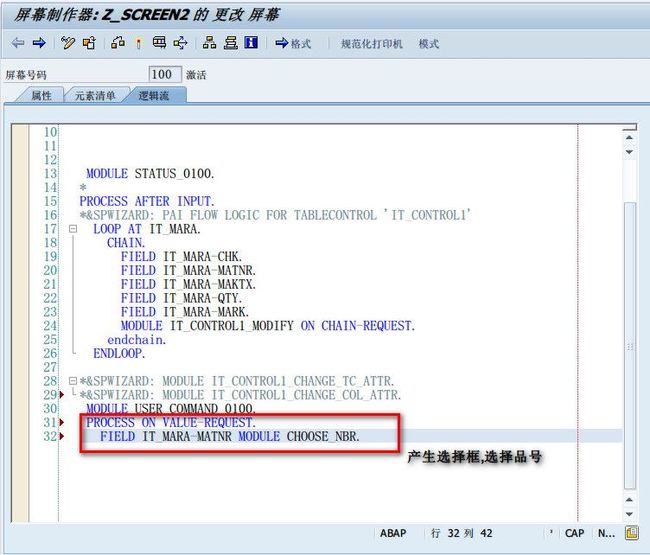Viewport: 650px width, 555px height.
Task: Click the screen number field showing 100
Action: [165, 75]
